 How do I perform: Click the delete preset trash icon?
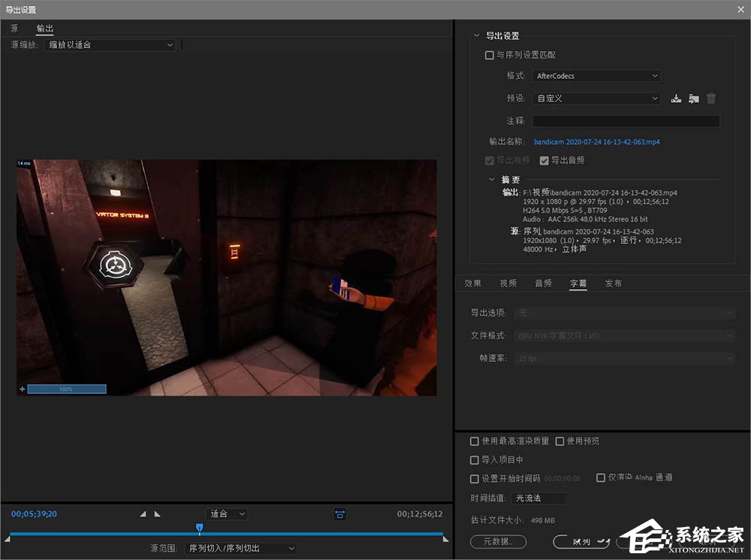tap(711, 98)
